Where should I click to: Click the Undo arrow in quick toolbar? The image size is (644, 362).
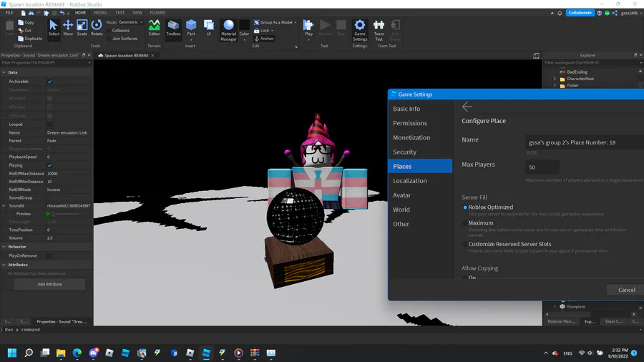(x=62, y=13)
